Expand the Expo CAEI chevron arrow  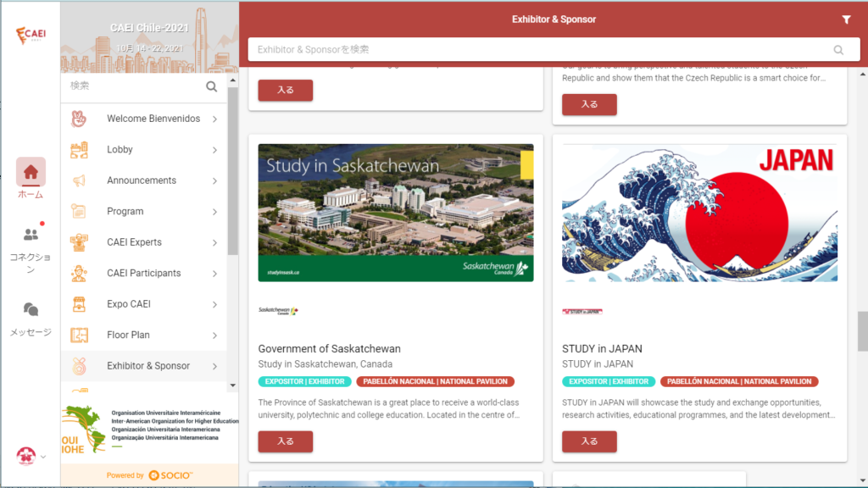(x=214, y=304)
